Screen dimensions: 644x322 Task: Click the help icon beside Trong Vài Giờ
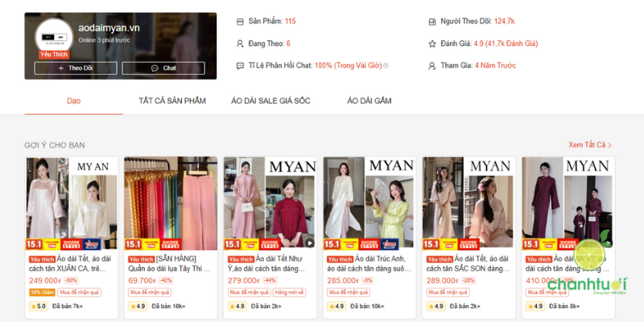(386, 66)
